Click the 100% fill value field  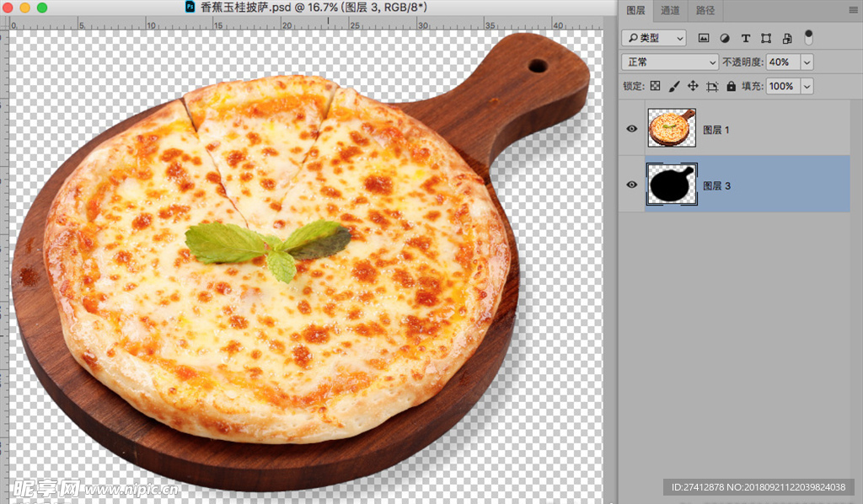coord(783,86)
